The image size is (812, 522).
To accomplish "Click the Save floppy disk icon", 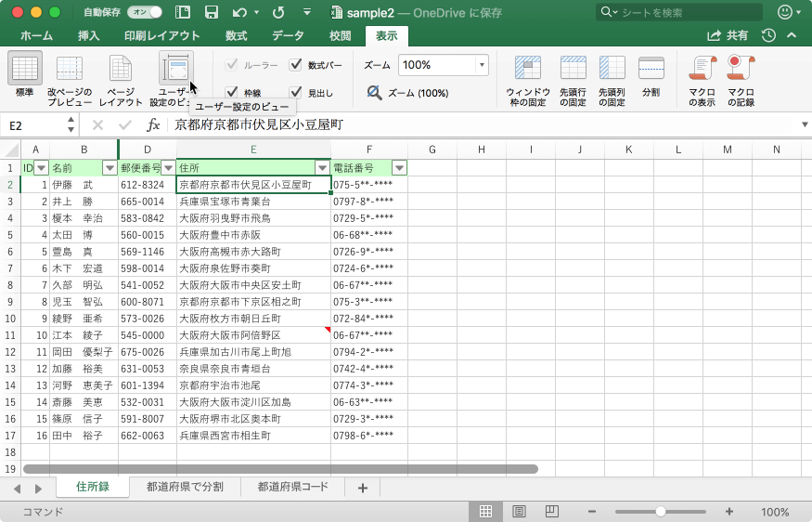I will [212, 12].
